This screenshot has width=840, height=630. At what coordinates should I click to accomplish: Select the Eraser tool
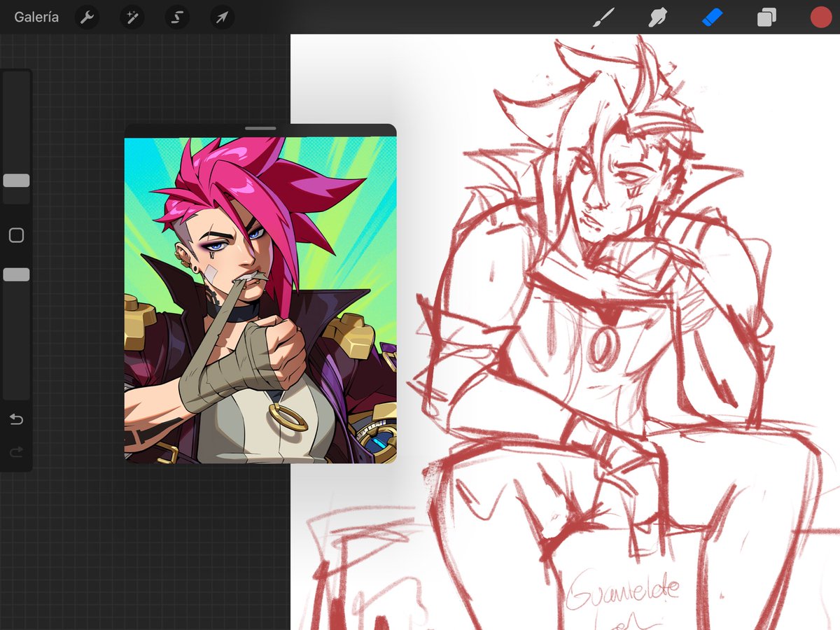click(x=712, y=17)
